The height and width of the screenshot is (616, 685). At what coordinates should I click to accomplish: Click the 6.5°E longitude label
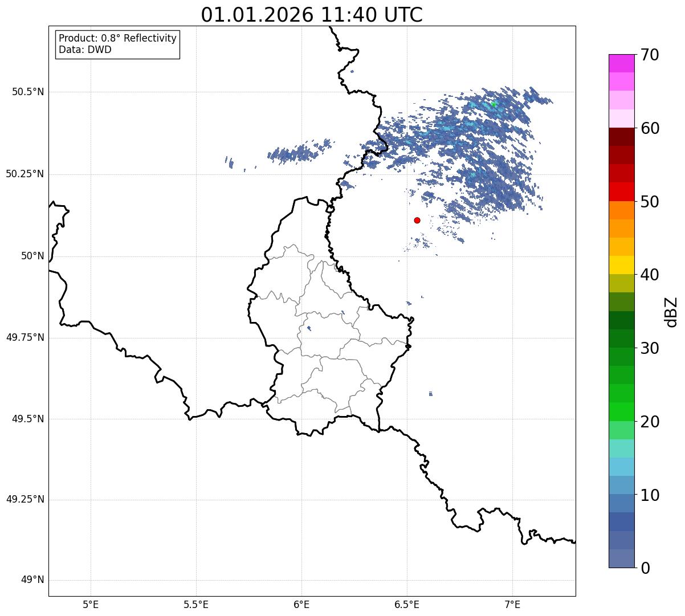coord(407,604)
